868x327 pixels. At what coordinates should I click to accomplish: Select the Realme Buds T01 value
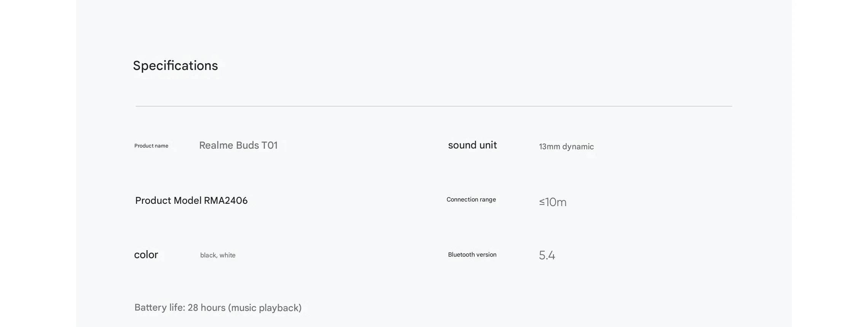pyautogui.click(x=238, y=145)
